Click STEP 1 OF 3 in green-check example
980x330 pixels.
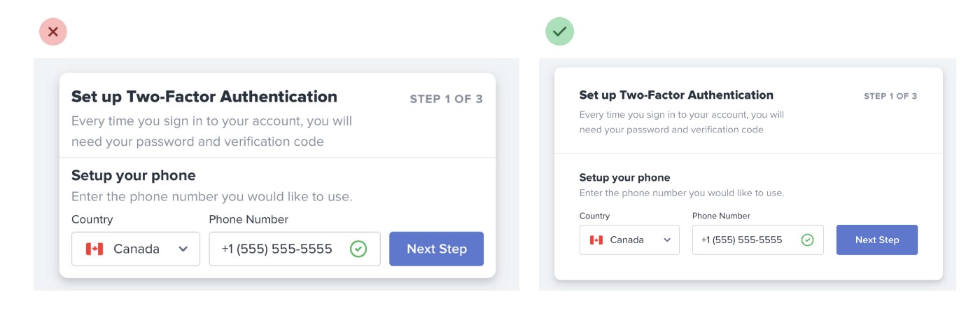click(x=890, y=96)
